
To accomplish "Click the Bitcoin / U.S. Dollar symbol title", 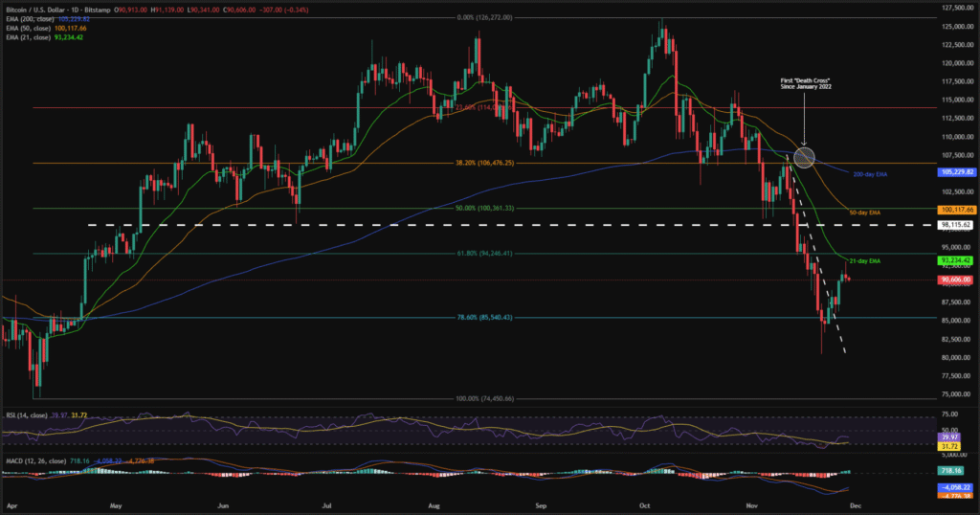I will coord(58,10).
